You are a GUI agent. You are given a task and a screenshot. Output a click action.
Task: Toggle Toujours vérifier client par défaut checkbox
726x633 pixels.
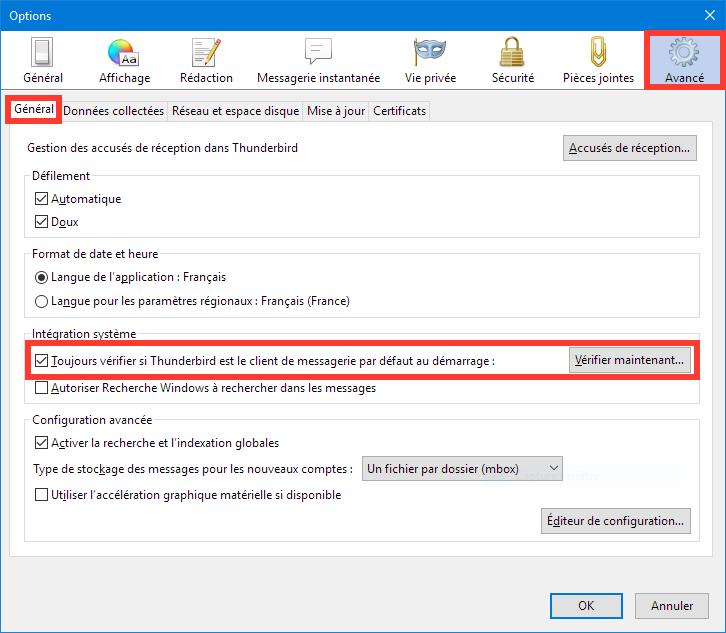point(41,360)
